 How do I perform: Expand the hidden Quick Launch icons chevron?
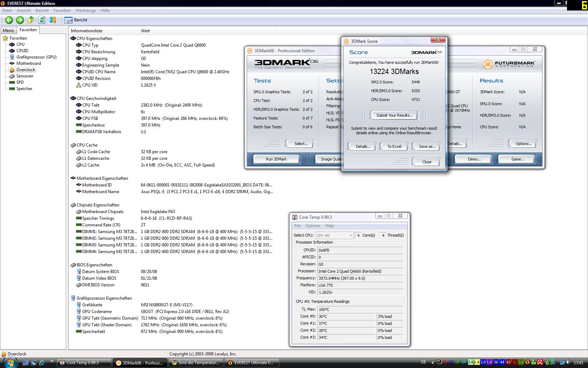tap(52, 361)
